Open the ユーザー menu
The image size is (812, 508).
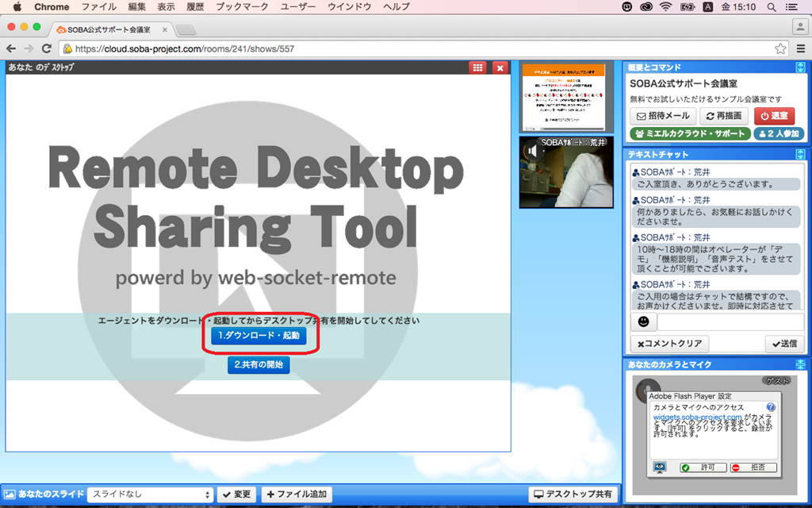pos(298,6)
